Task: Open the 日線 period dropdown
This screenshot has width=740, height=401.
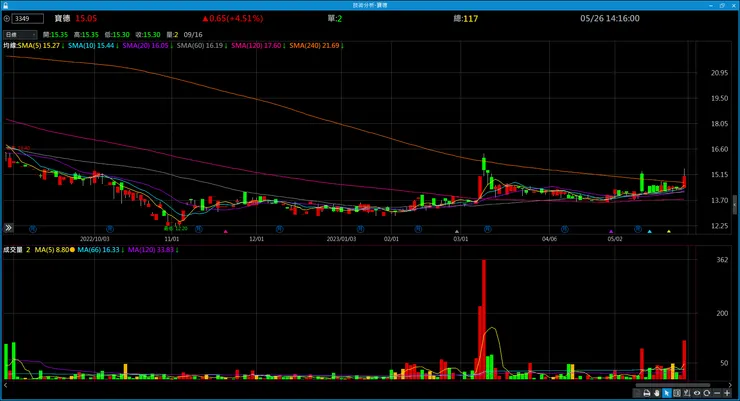Action: click(x=20, y=34)
